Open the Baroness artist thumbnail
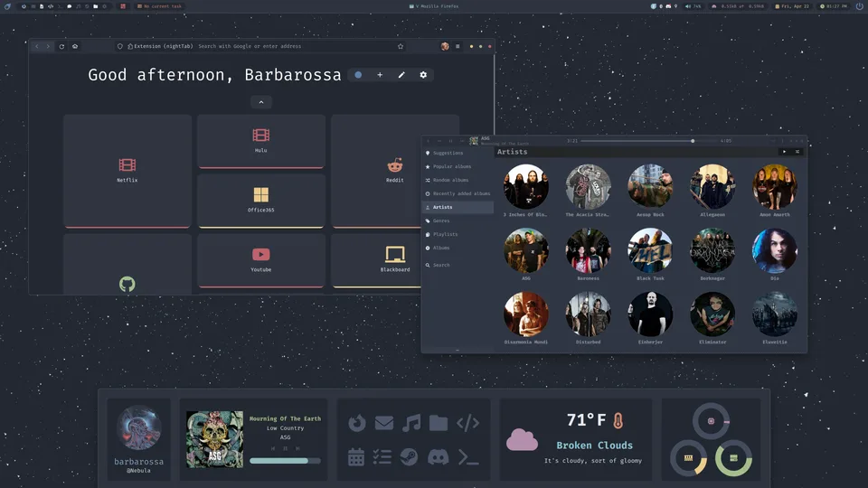868x488 pixels. [x=588, y=250]
